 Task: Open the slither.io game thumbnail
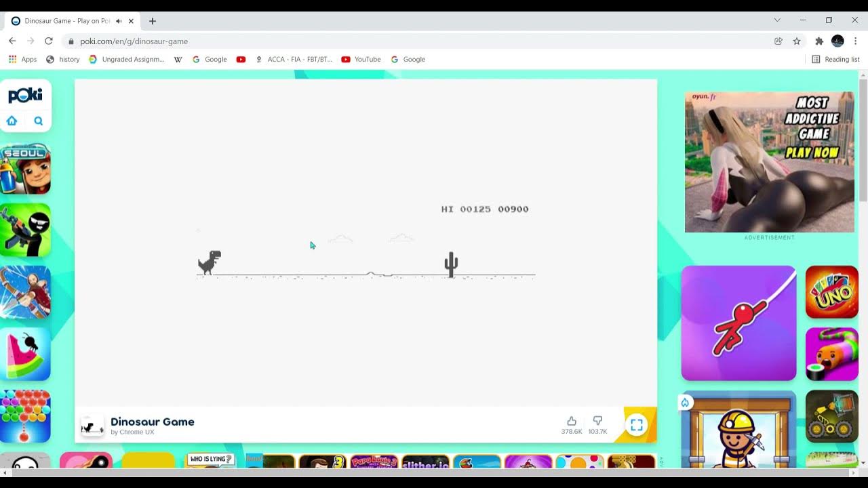pos(425,462)
